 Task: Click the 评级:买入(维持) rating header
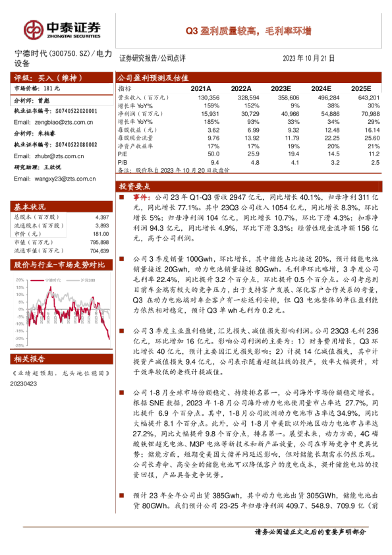61,78
